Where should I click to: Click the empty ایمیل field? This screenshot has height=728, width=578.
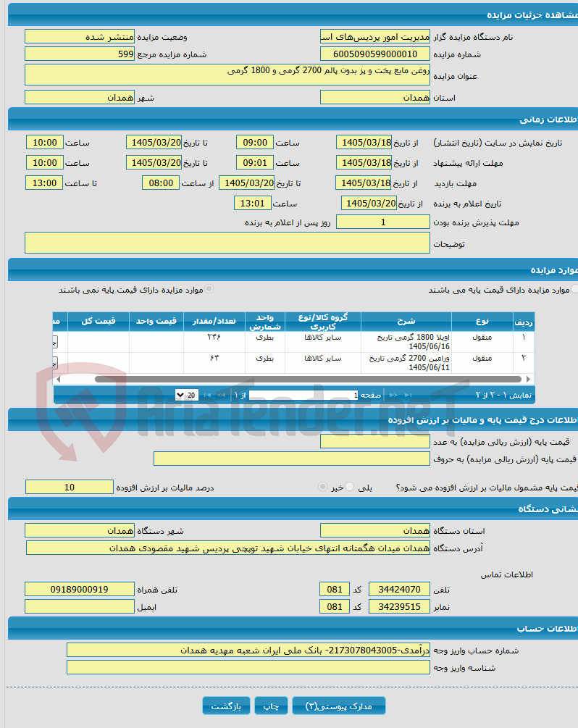(x=80, y=607)
